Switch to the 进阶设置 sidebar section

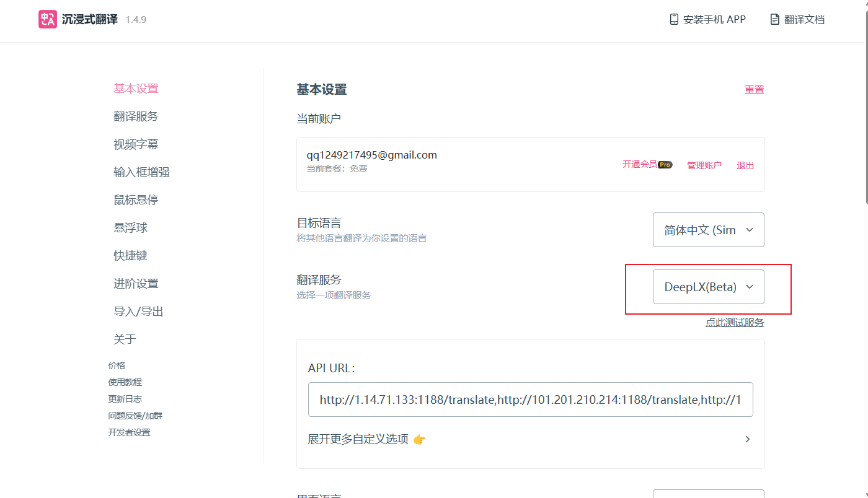(x=136, y=283)
